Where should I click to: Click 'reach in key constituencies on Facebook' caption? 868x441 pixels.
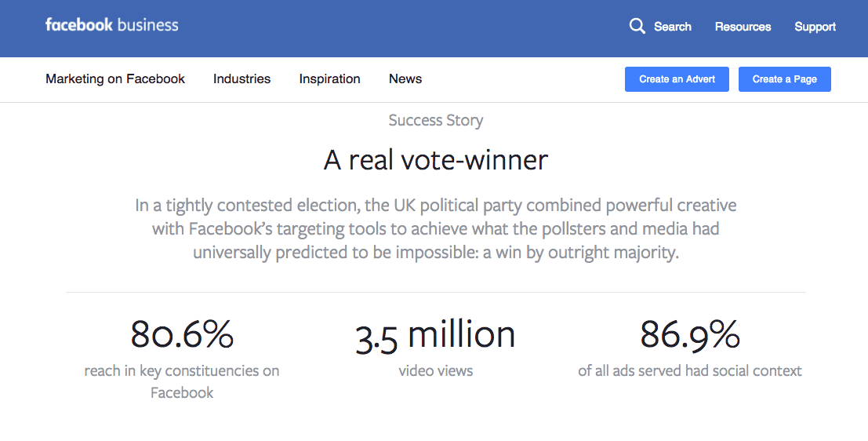tap(182, 381)
